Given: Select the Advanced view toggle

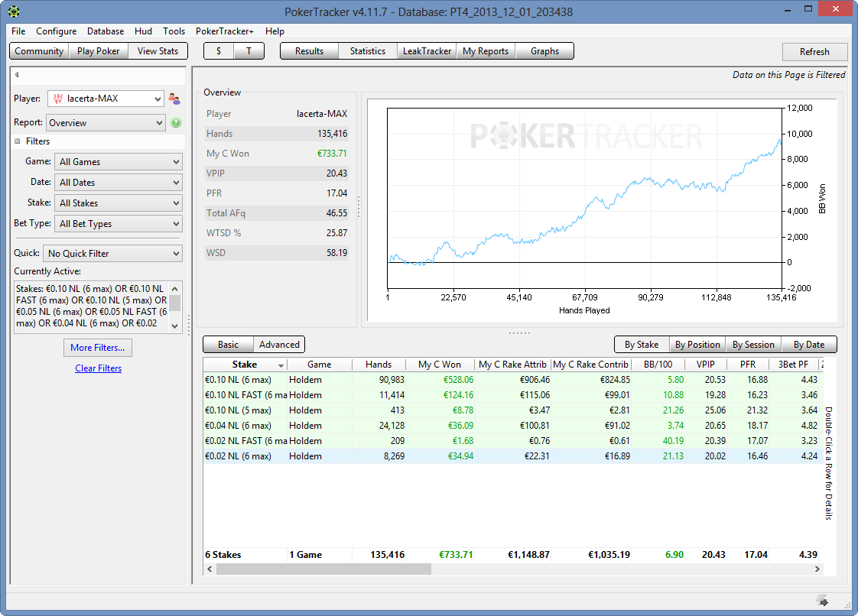Looking at the screenshot, I should [279, 345].
